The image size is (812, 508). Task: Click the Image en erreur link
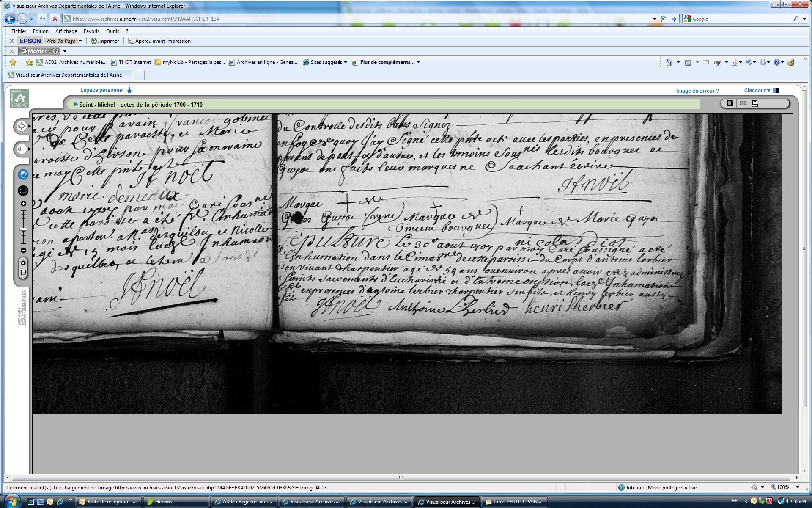point(697,91)
